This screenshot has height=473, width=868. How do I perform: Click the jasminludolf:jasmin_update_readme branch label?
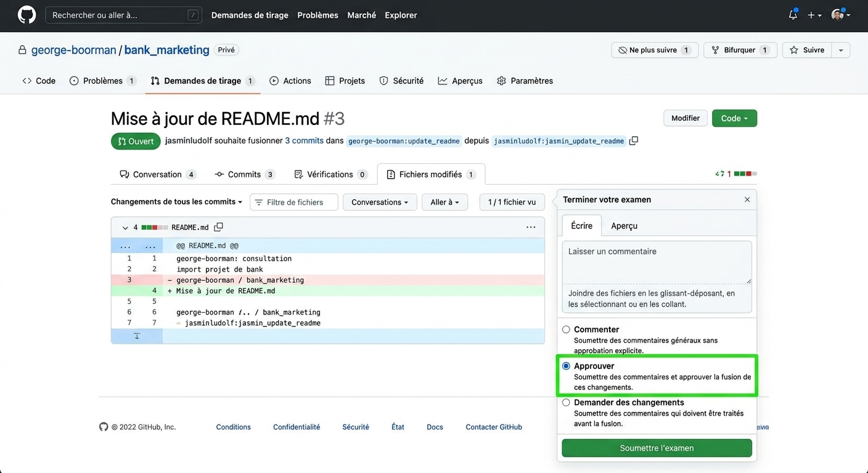(559, 141)
